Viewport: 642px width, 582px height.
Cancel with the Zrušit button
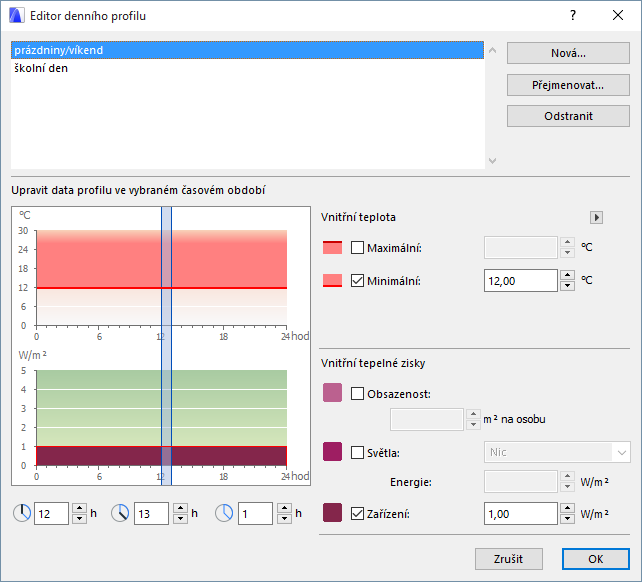coord(509,559)
